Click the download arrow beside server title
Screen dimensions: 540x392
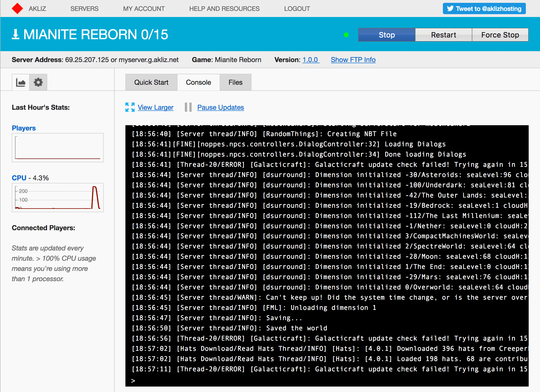pyautogui.click(x=15, y=34)
